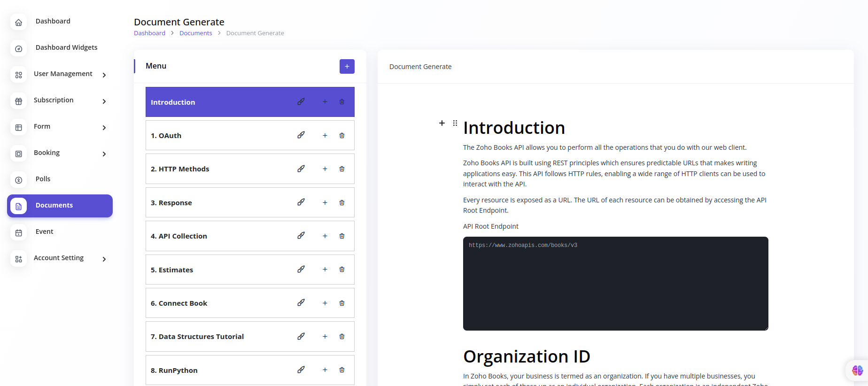This screenshot has width=868, height=386.
Task: Click the block add plus beside Introduction heading
Action: 442,123
